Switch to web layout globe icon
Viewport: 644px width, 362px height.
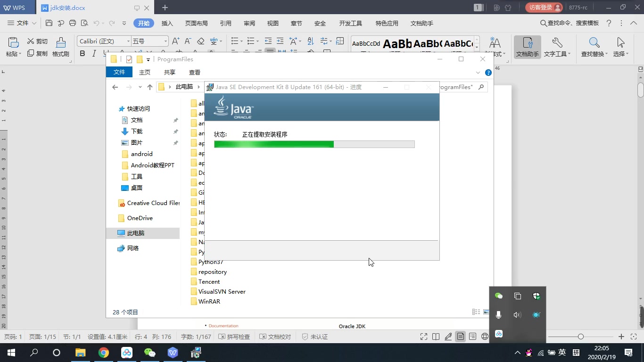click(x=485, y=337)
